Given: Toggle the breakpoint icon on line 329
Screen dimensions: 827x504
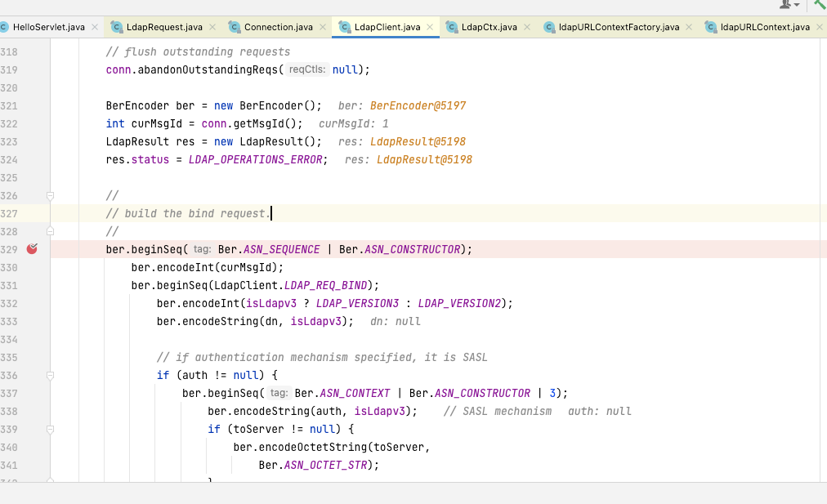Looking at the screenshot, I should click(x=31, y=249).
